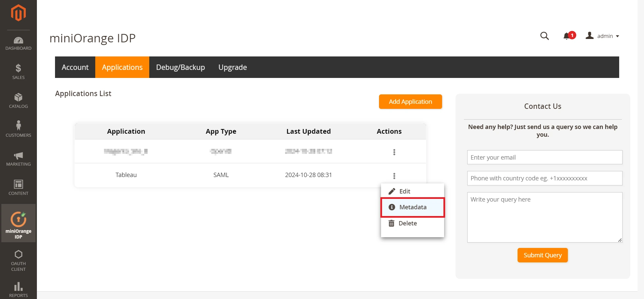Switch to the Account tab
The image size is (644, 299).
75,67
